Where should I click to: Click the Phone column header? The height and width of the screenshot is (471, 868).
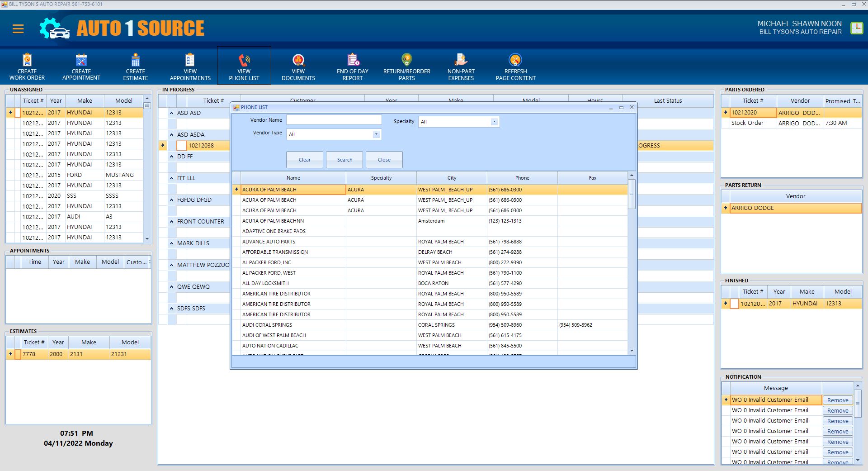pyautogui.click(x=522, y=178)
